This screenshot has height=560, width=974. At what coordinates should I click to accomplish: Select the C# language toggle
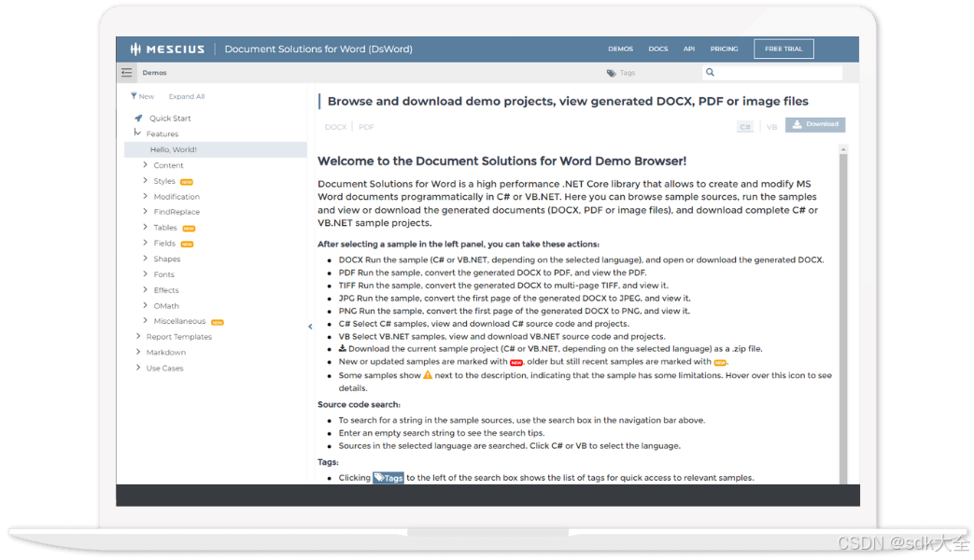click(745, 127)
